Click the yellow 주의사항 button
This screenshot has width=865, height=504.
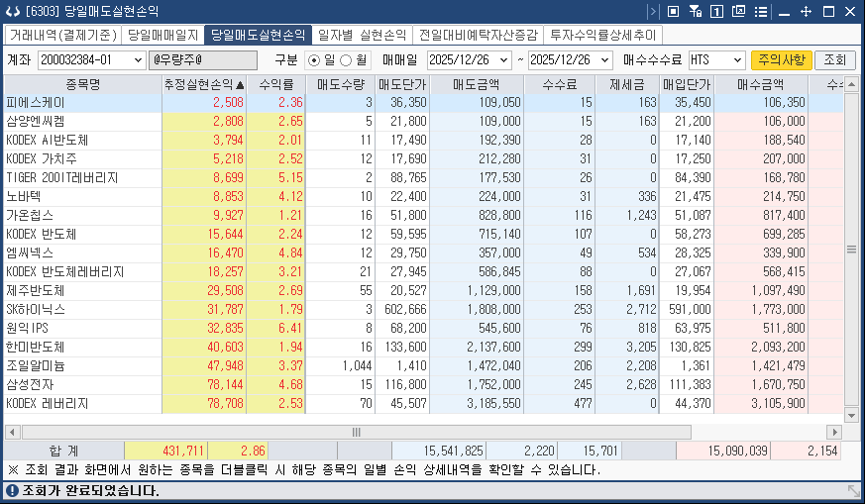point(781,59)
